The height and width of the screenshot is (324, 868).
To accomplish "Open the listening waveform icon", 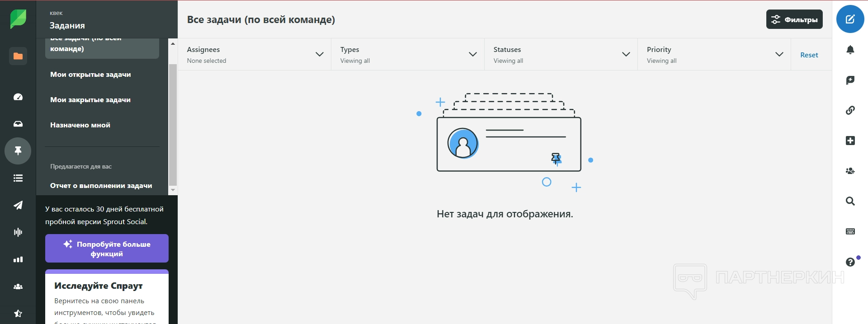I will pyautogui.click(x=18, y=232).
